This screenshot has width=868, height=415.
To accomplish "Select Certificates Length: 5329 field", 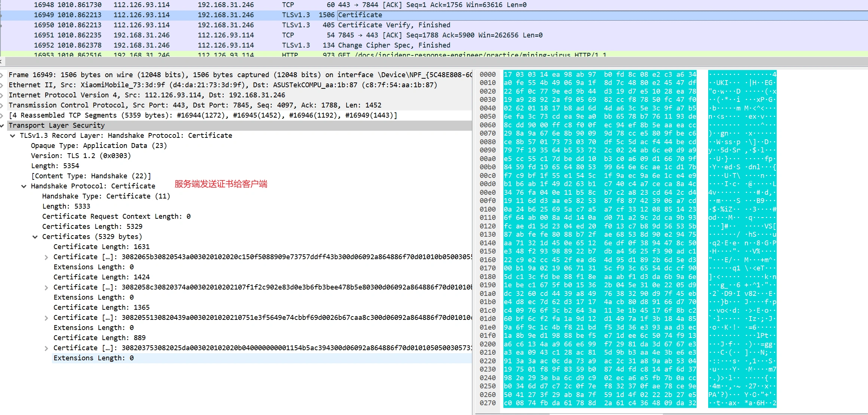I will pyautogui.click(x=92, y=227).
